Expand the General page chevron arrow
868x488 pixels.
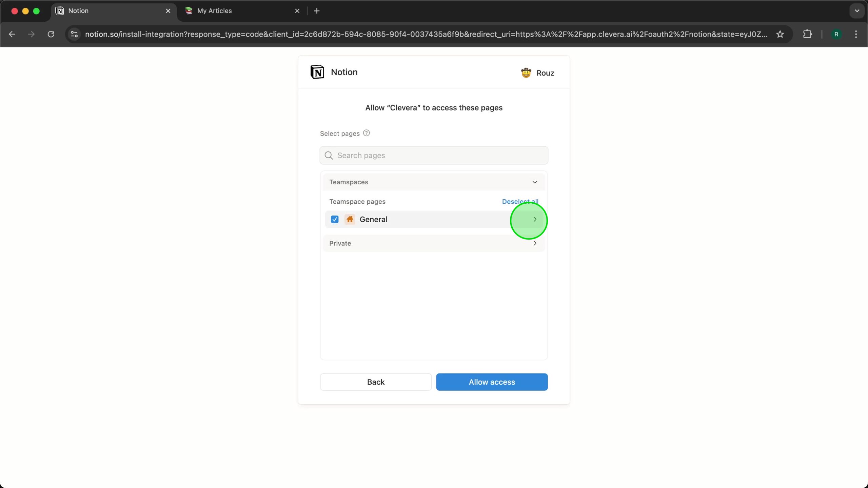tap(535, 220)
